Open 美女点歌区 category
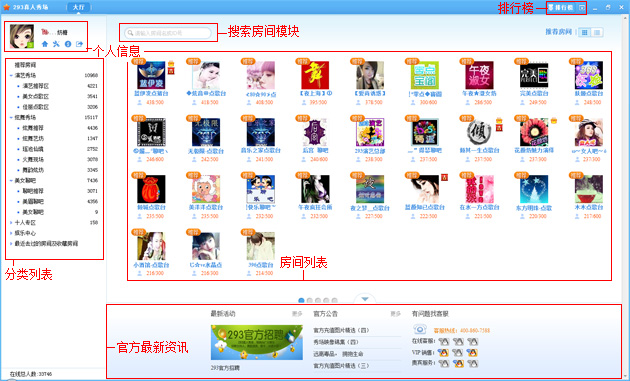Image resolution: width=630 pixels, height=381 pixels. point(36,96)
